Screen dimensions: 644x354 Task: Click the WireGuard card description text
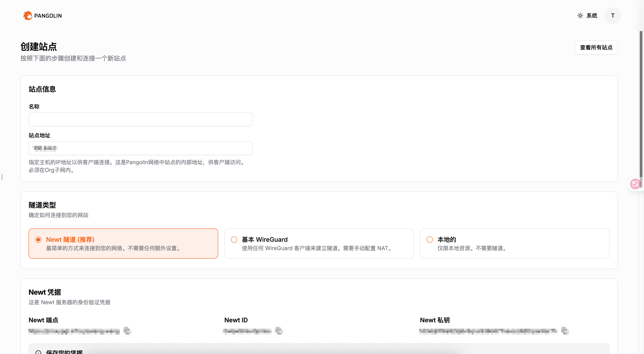click(x=317, y=248)
